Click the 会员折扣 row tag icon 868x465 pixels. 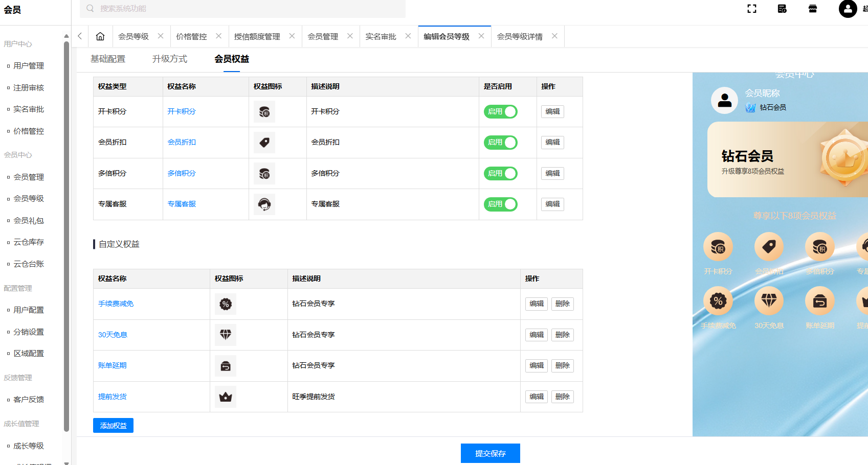point(264,143)
